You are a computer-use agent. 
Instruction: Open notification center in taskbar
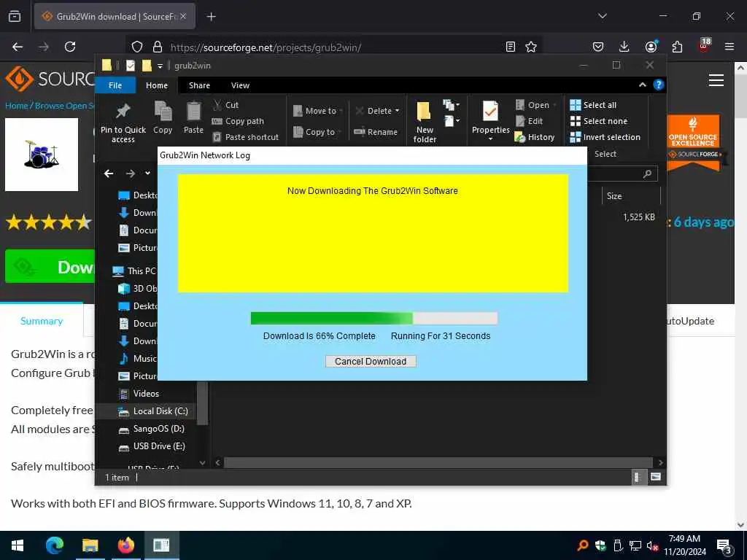click(x=724, y=546)
